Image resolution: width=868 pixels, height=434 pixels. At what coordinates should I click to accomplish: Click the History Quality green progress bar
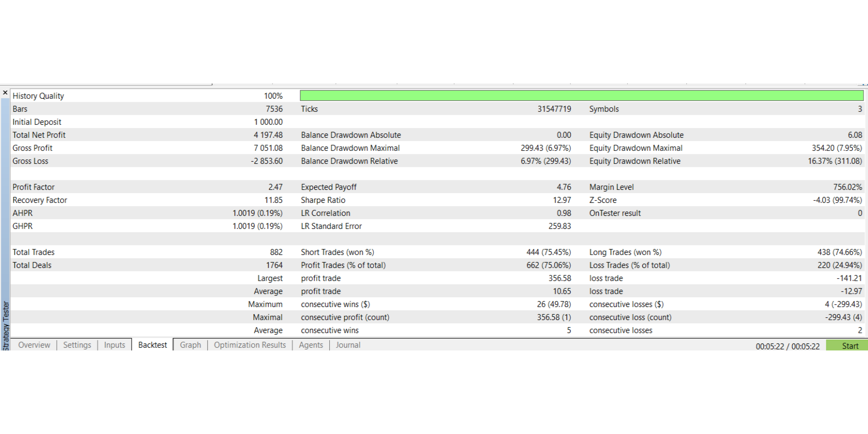click(582, 95)
